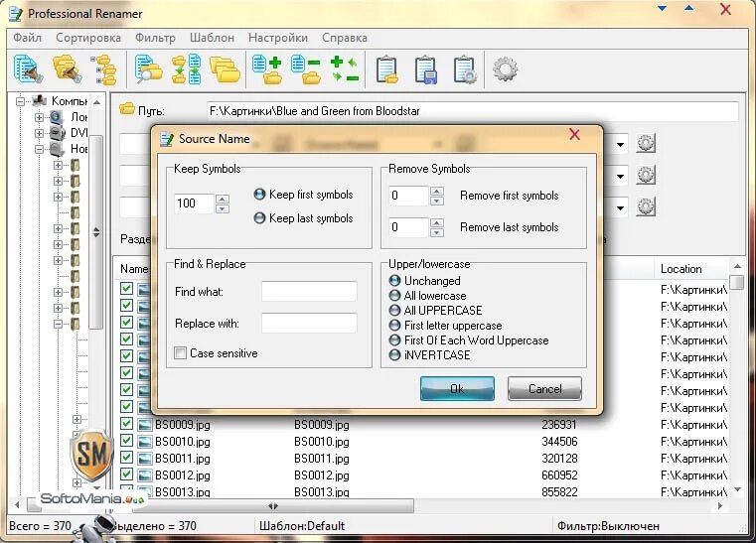Click gear button beside second template row
This screenshot has height=543, width=756.
pos(646,175)
